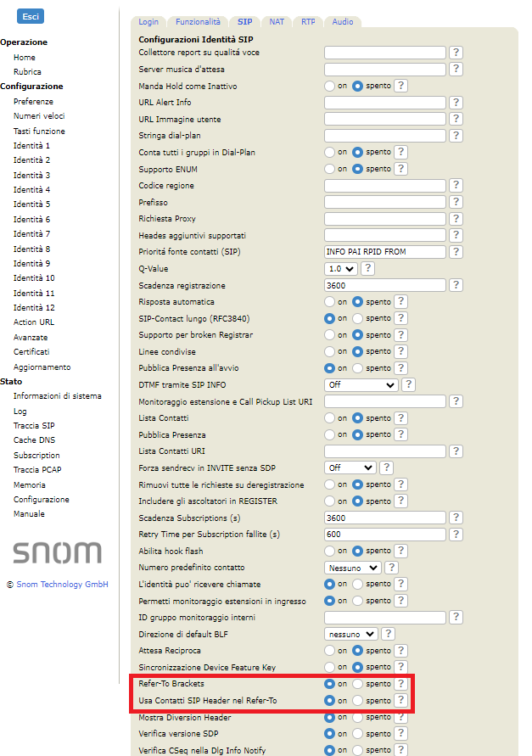The height and width of the screenshot is (756, 532).
Task: Open help for Attesa Reciproca
Action: tap(400, 651)
